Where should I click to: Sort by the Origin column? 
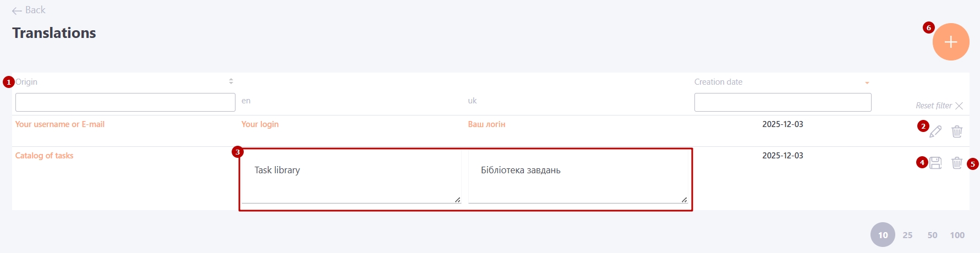coord(231,81)
